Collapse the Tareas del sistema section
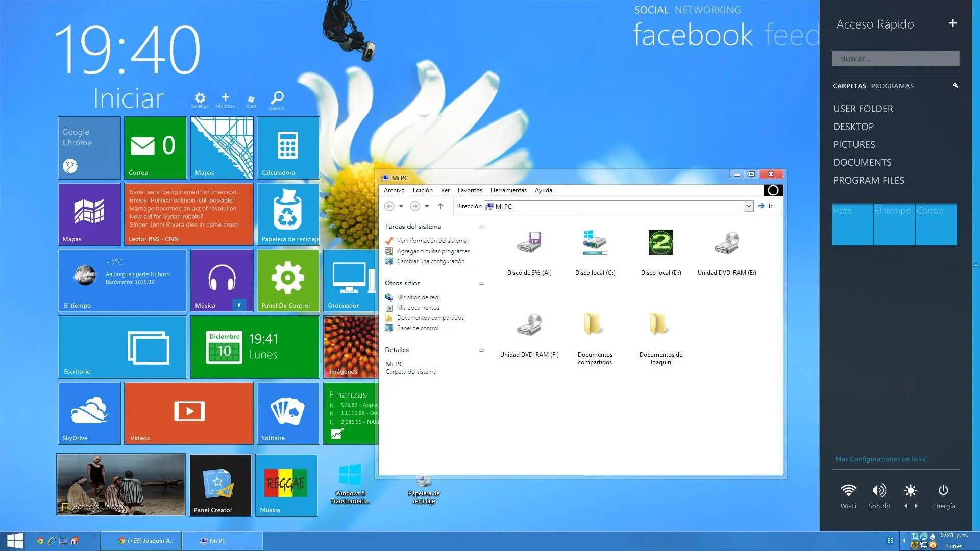The image size is (980, 551). click(481, 227)
